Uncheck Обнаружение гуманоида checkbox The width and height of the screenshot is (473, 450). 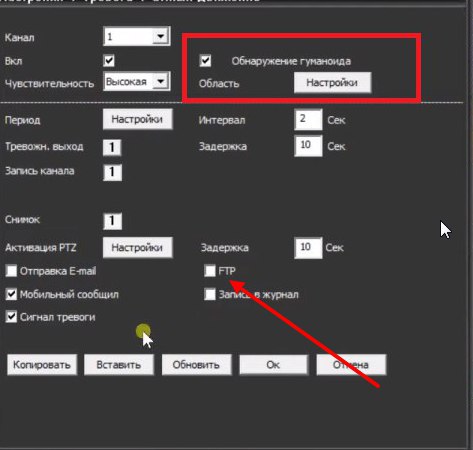pyautogui.click(x=205, y=61)
